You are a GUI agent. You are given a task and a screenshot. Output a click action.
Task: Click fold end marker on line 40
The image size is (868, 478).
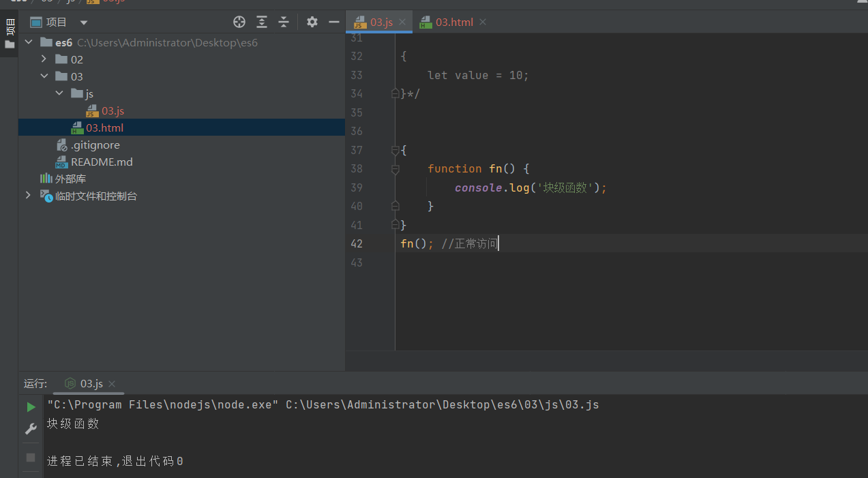[x=395, y=206]
